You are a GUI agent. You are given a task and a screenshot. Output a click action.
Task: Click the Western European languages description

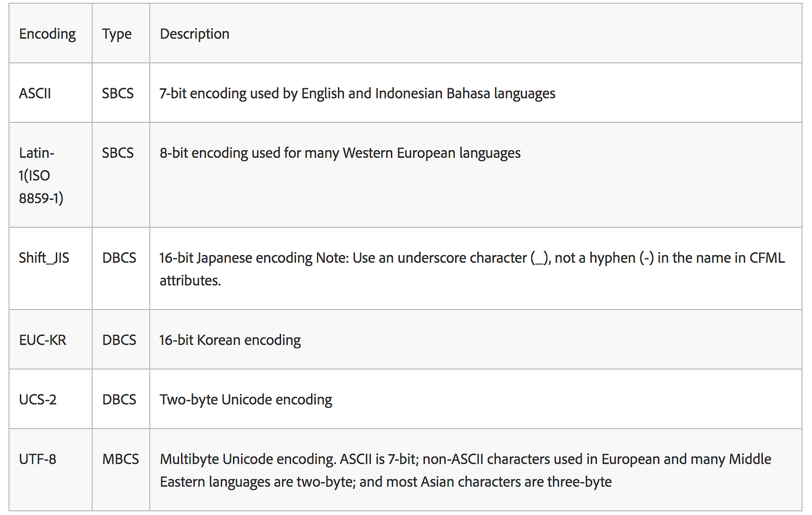[340, 153]
